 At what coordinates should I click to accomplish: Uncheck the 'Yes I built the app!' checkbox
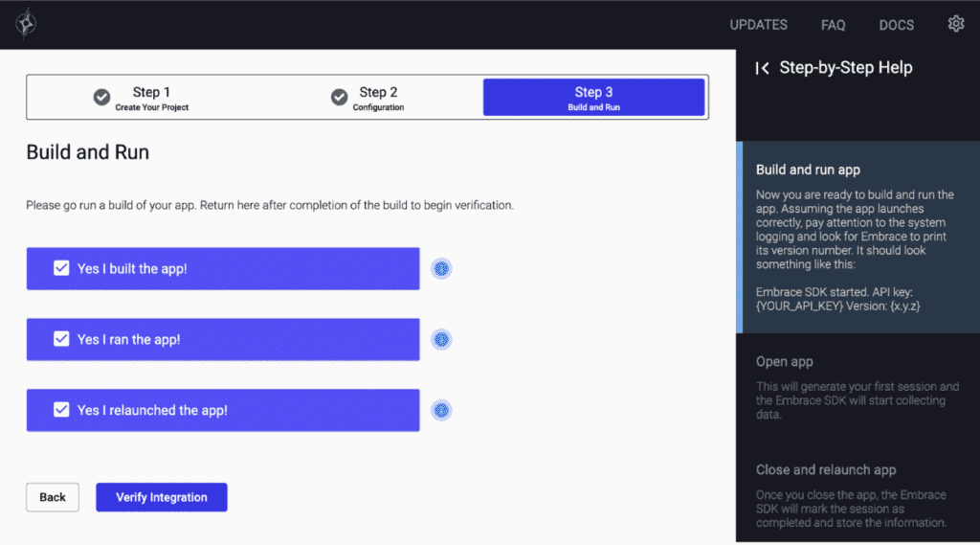61,268
